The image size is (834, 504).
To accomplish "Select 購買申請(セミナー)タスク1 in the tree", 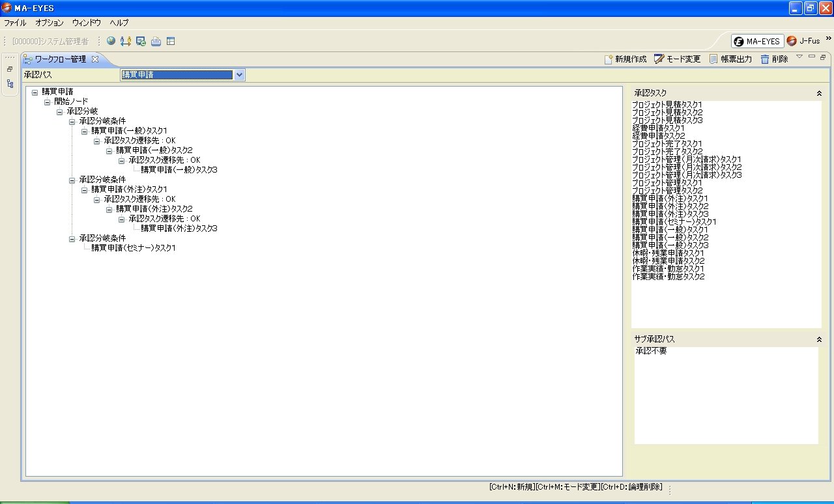I will [134, 248].
